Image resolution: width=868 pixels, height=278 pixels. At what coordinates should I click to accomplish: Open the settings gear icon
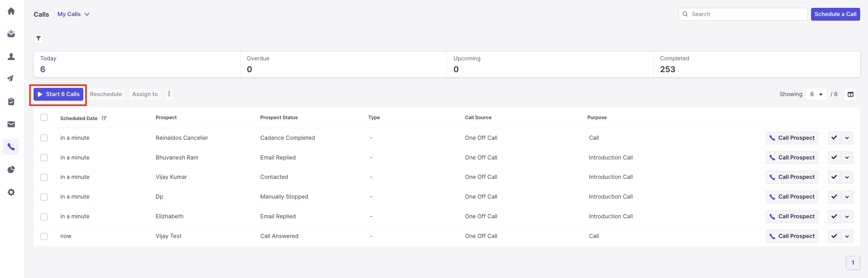pos(11,192)
